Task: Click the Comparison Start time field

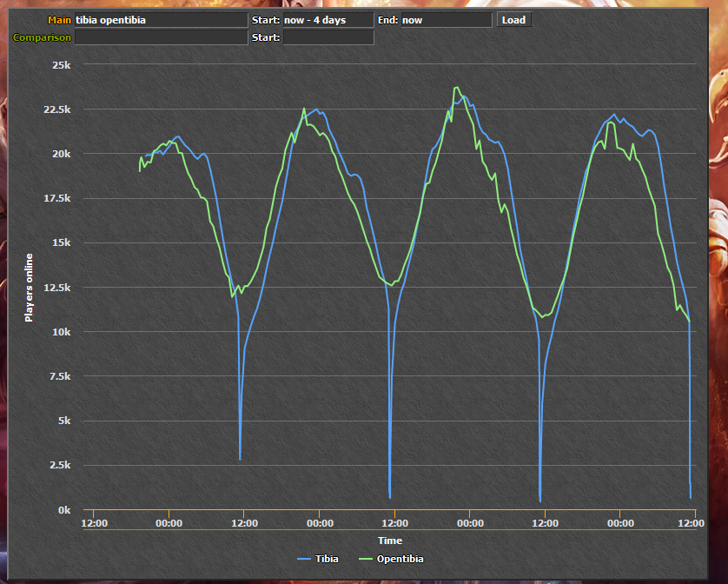Action: 328,37
